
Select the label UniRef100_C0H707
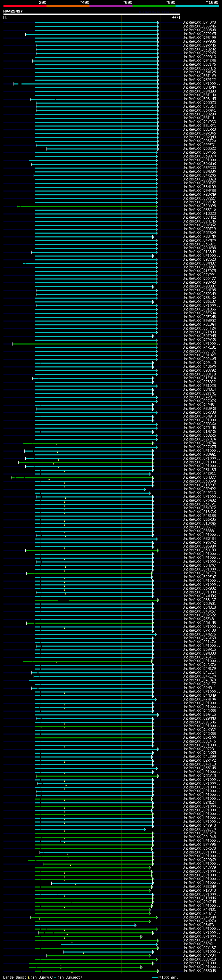tap(199, 566)
